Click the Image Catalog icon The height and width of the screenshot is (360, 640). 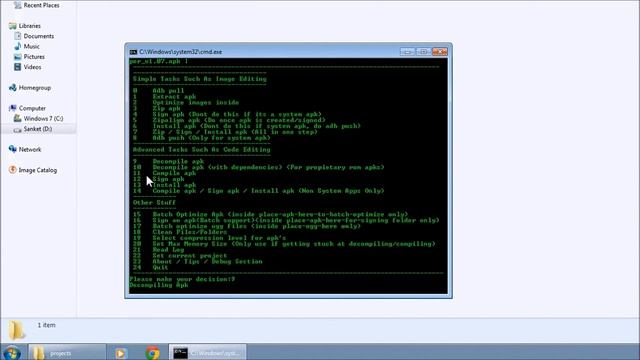13,170
